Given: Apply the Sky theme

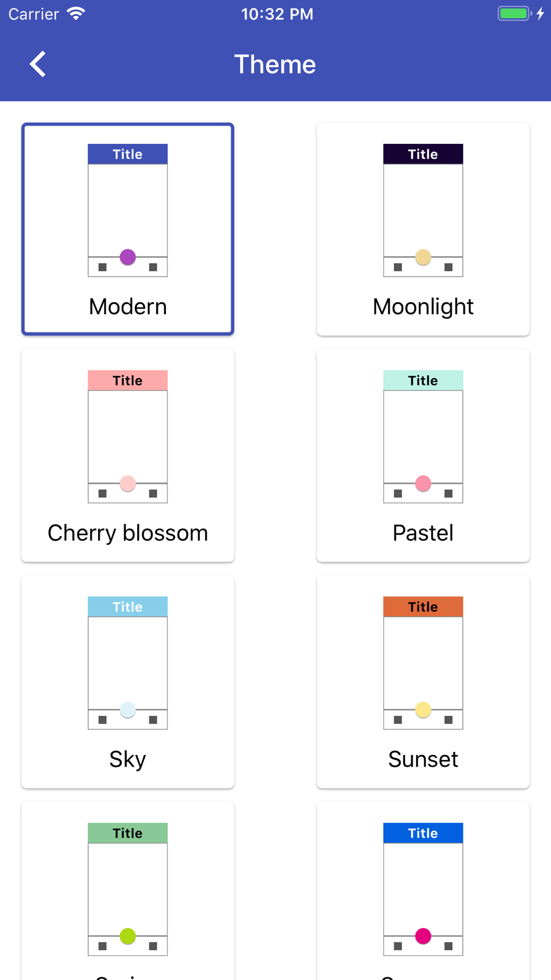Looking at the screenshot, I should pos(128,682).
